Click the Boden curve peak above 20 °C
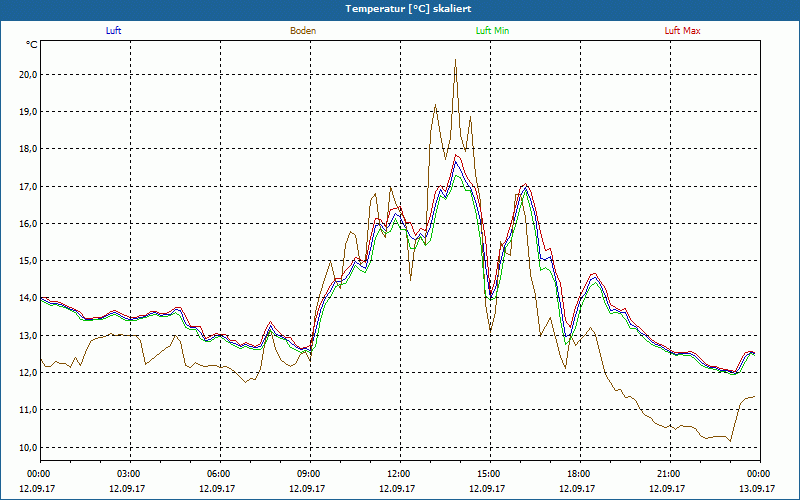Viewport: 800px width, 500px height. (x=455, y=61)
